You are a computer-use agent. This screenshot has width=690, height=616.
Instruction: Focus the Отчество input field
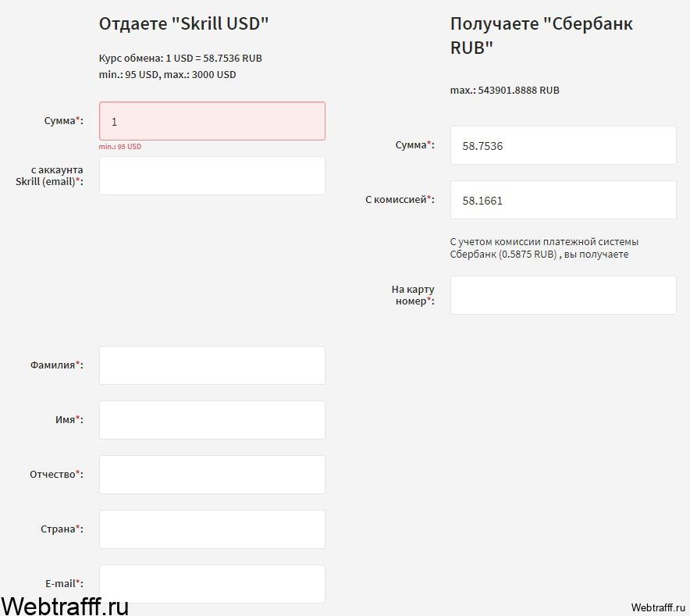(212, 474)
